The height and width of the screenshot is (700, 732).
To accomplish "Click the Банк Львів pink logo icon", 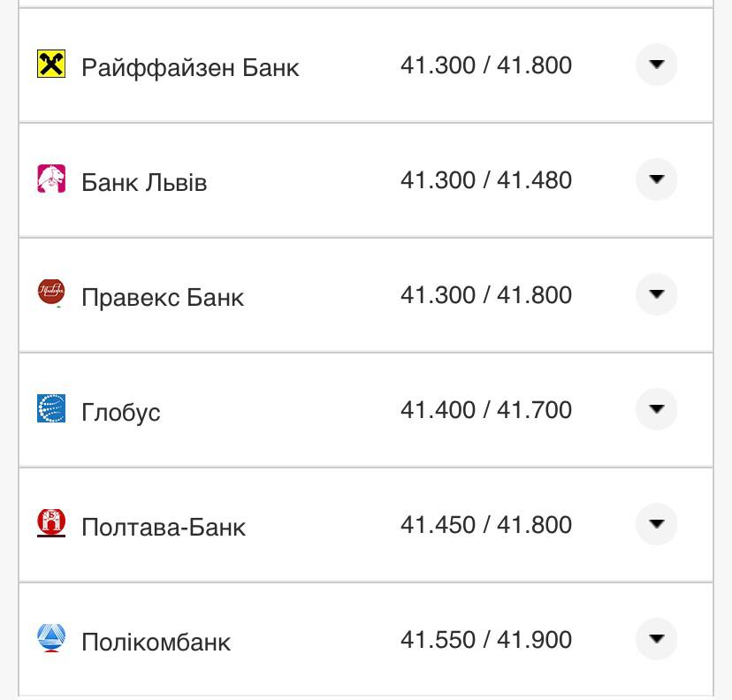I will point(51,179).
